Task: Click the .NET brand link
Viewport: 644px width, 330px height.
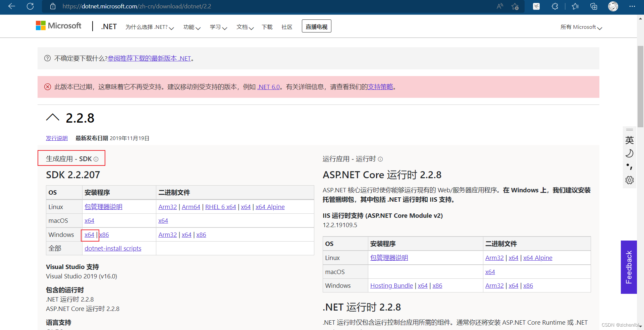Action: [x=109, y=26]
